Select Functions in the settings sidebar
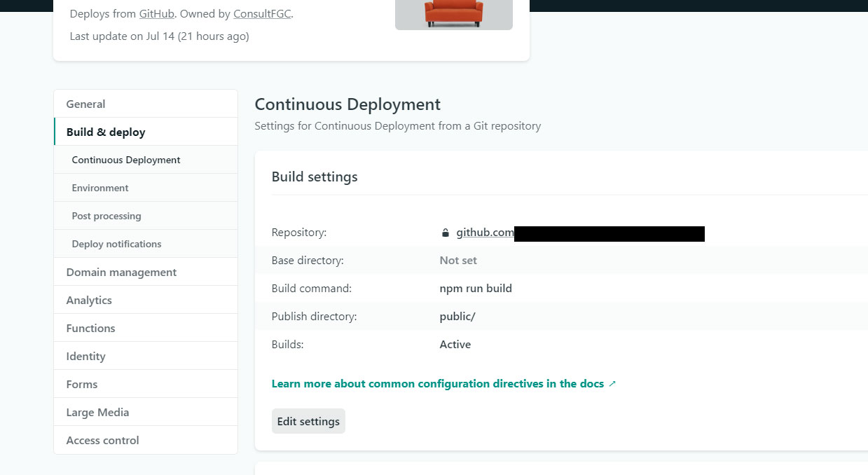The width and height of the screenshot is (868, 475). [90, 328]
